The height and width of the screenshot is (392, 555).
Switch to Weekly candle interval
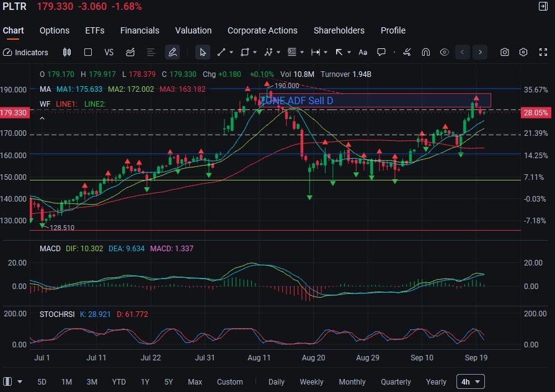coord(311,381)
